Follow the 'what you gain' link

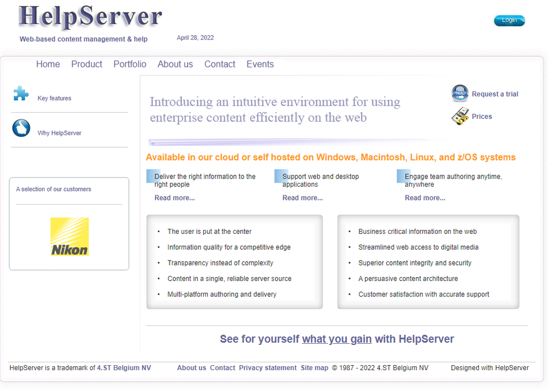click(x=336, y=339)
